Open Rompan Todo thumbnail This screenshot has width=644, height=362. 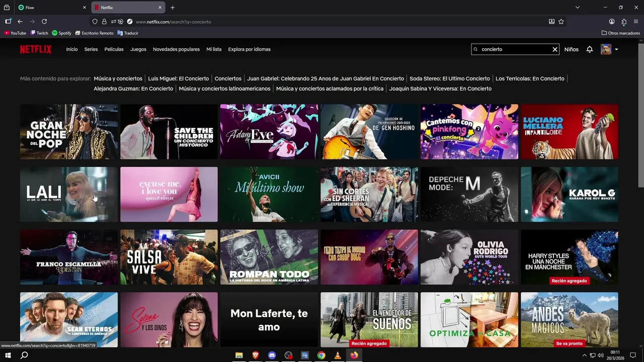(269, 257)
